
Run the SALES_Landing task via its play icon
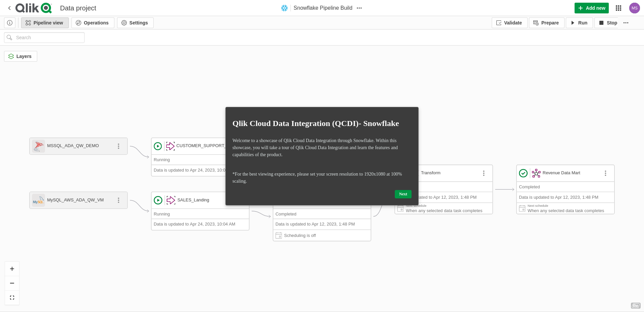158,200
